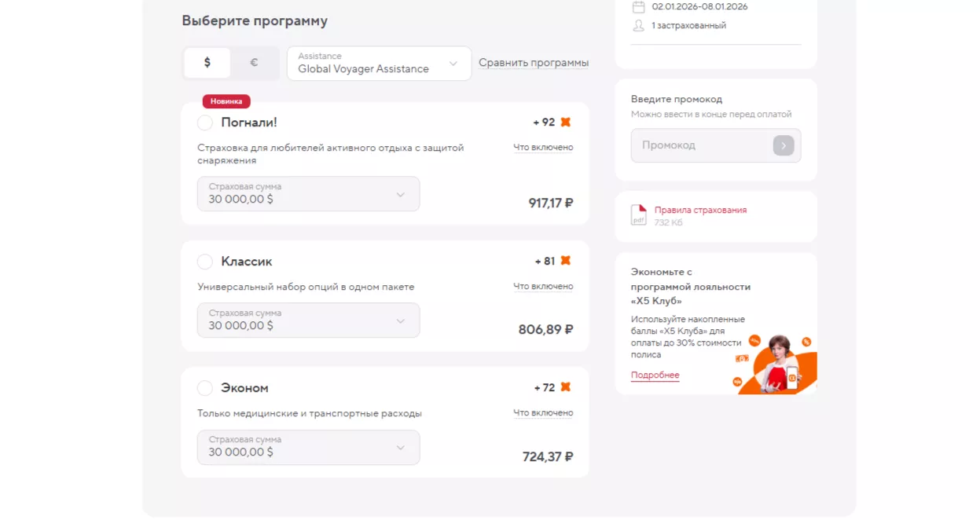Click the calendar icon next to travel dates
Viewport: 980px width, 520px height.
(638, 6)
